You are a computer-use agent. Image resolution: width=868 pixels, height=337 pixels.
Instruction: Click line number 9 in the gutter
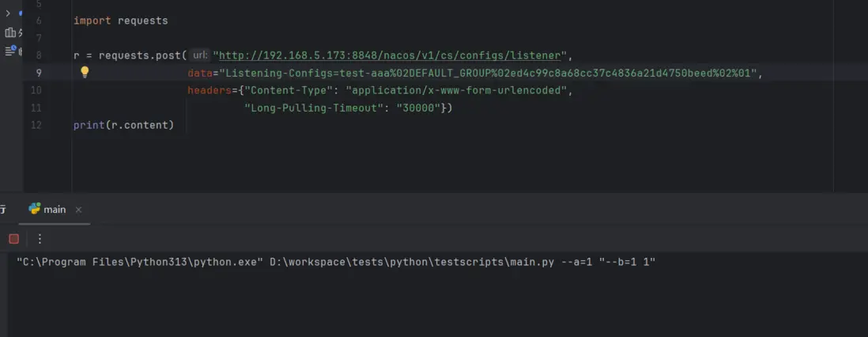tap(38, 73)
